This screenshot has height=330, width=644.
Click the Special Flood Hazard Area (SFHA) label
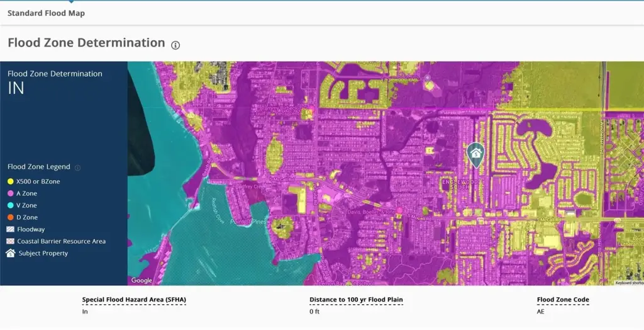134,300
